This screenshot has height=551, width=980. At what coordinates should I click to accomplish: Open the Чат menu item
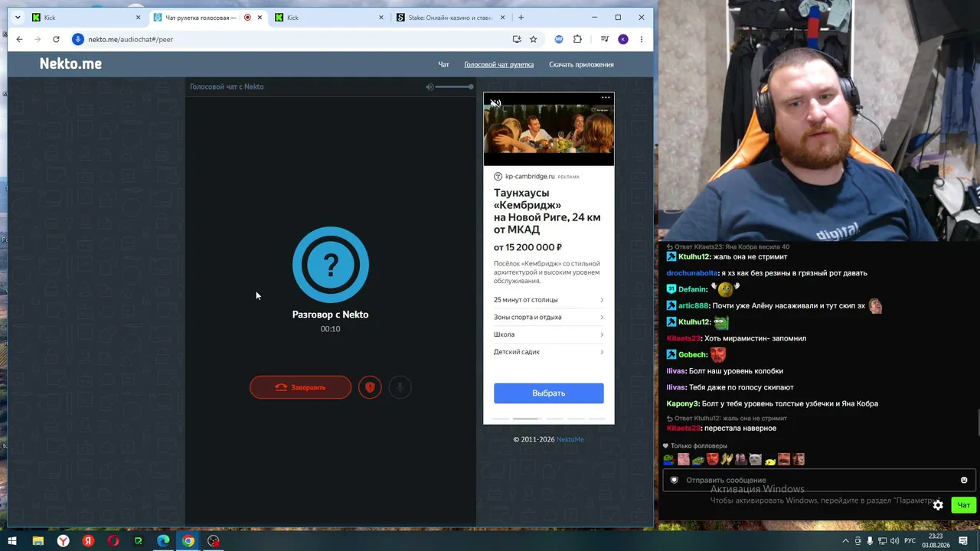coord(443,64)
